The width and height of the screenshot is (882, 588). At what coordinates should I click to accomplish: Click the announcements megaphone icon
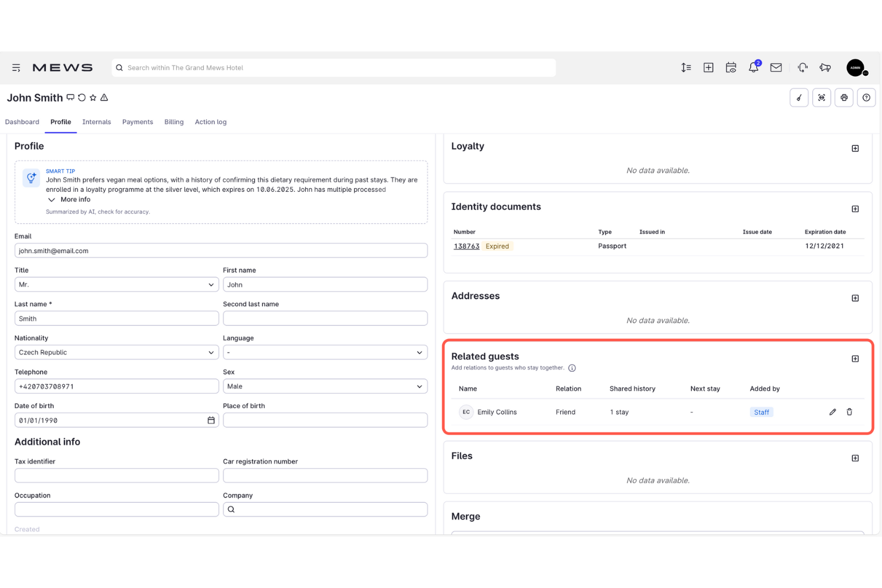[x=825, y=67]
